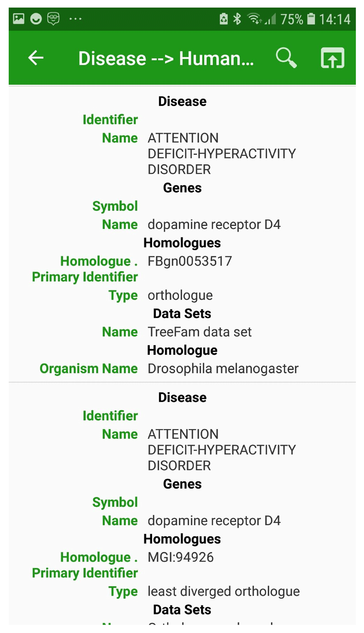Tap the owl chat notification icon

tap(54, 19)
